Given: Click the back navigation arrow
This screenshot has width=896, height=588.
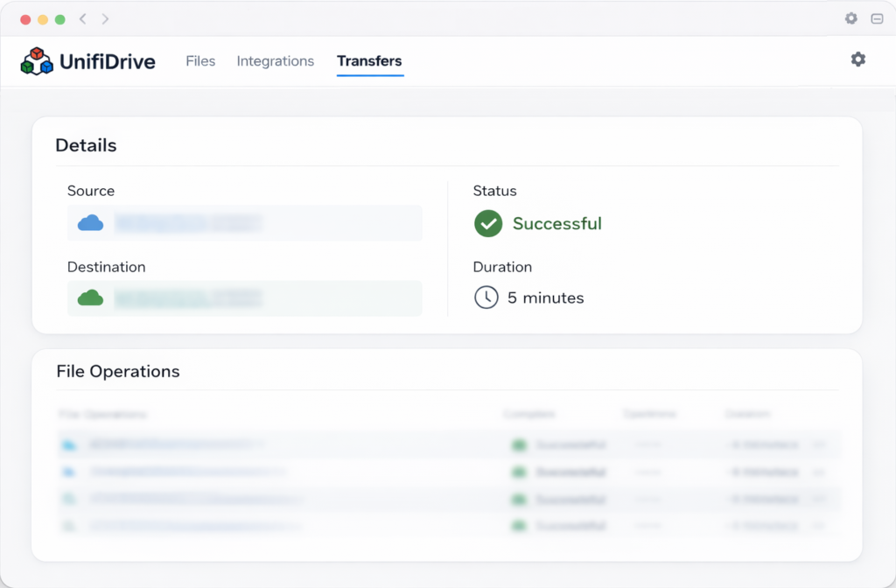Looking at the screenshot, I should click(81, 18).
